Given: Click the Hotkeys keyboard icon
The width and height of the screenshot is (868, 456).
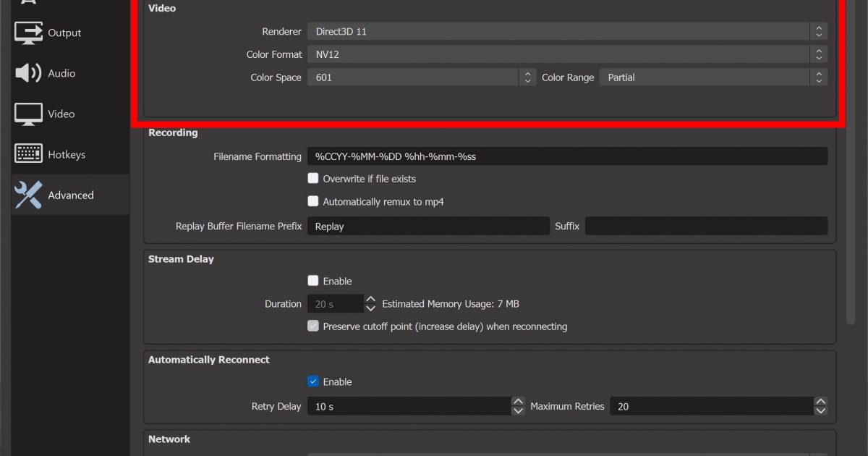Looking at the screenshot, I should [29, 154].
